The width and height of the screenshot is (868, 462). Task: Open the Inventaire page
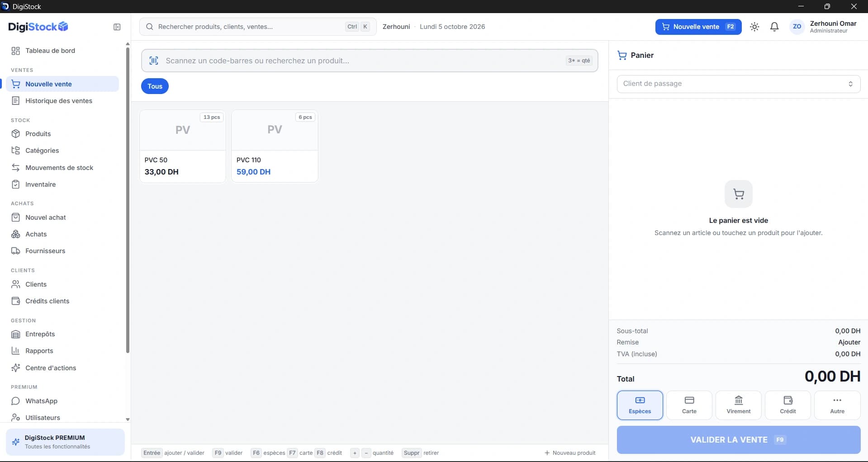[62, 184]
